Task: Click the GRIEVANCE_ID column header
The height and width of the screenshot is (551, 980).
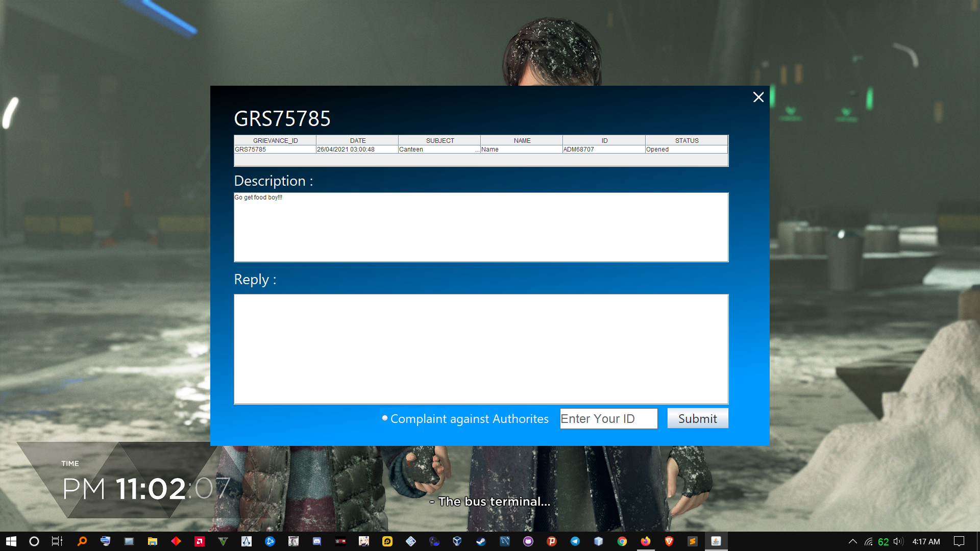Action: click(275, 140)
